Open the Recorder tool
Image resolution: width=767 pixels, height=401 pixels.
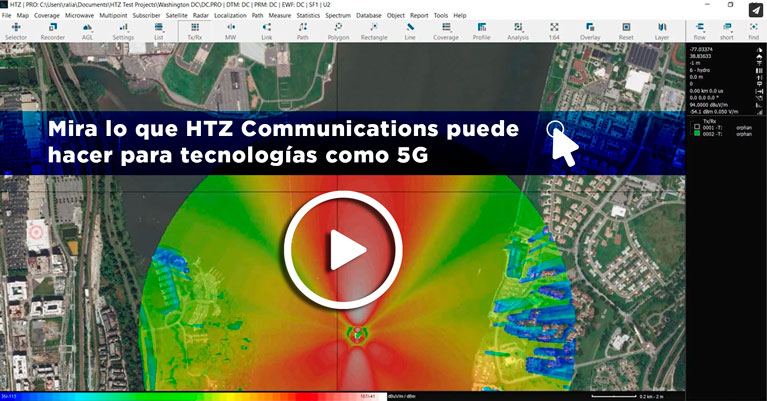pos(52,31)
